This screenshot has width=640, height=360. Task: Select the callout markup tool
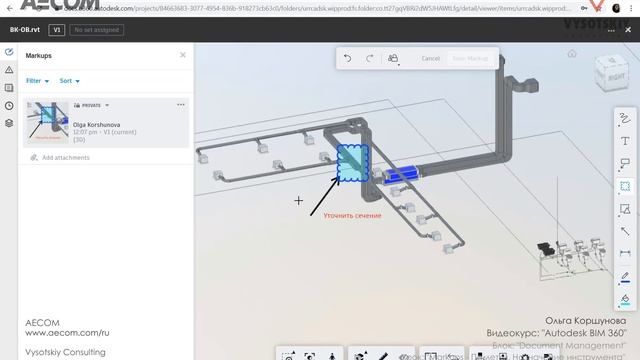coord(625,164)
